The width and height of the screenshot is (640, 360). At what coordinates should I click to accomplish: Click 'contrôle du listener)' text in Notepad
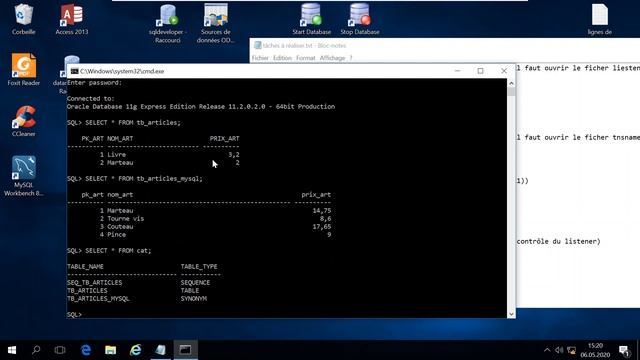pyautogui.click(x=558, y=241)
